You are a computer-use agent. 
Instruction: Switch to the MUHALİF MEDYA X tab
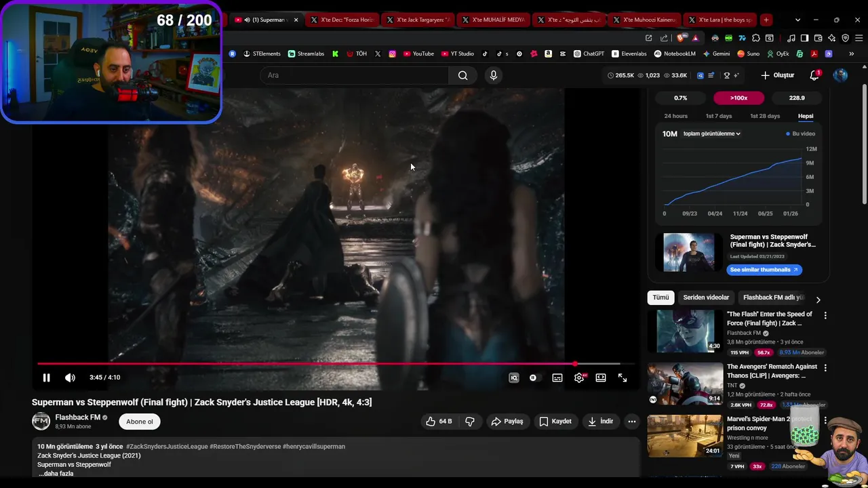pos(494,20)
